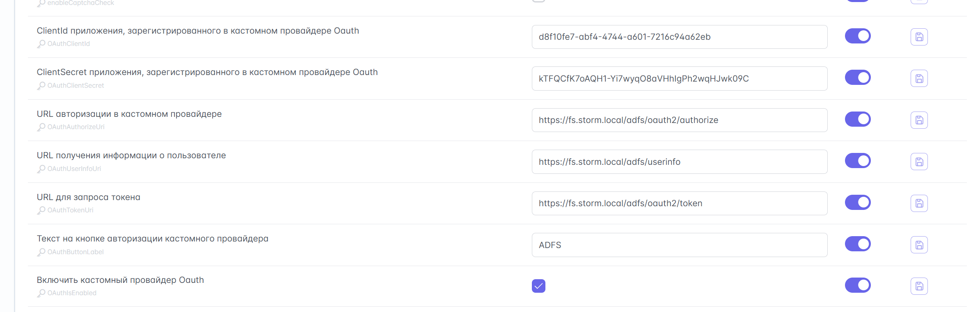Click the ClientSecret value input field
980x312 pixels.
click(679, 79)
